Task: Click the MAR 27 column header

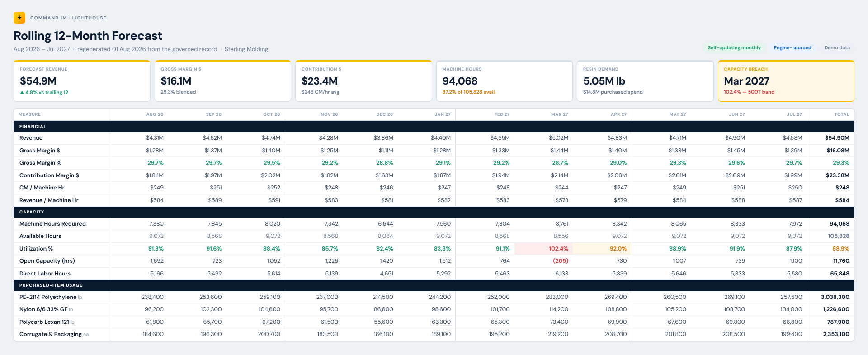Action: [x=559, y=114]
